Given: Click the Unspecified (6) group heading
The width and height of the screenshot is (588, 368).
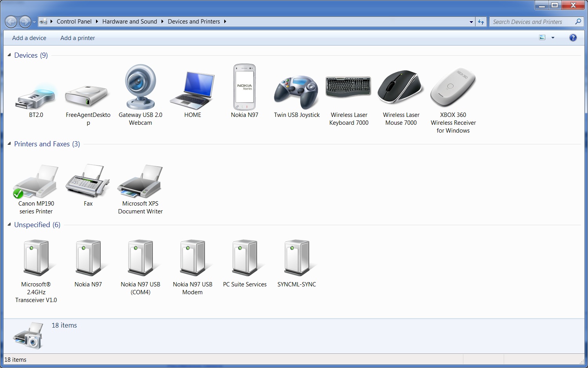Looking at the screenshot, I should click(37, 225).
